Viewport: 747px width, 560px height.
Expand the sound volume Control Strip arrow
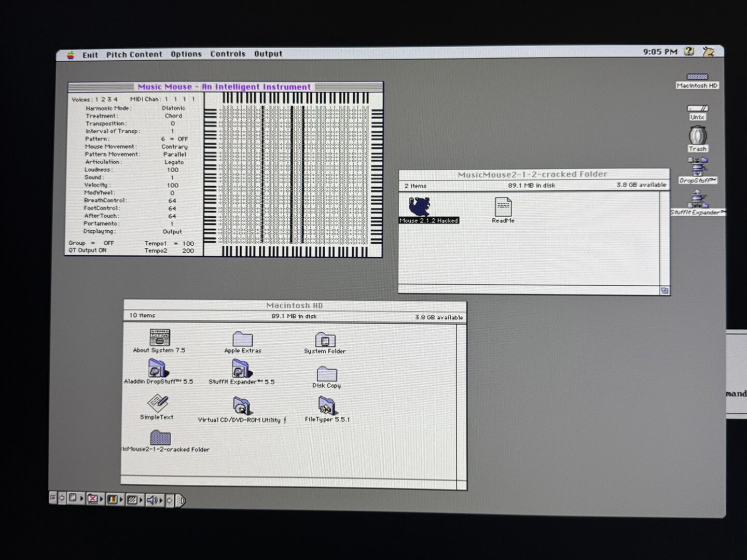[161, 500]
